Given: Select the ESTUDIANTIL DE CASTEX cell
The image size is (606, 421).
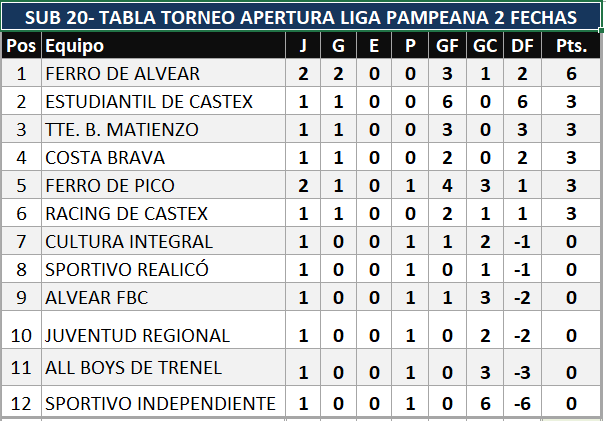Looking at the screenshot, I should tap(163, 101).
